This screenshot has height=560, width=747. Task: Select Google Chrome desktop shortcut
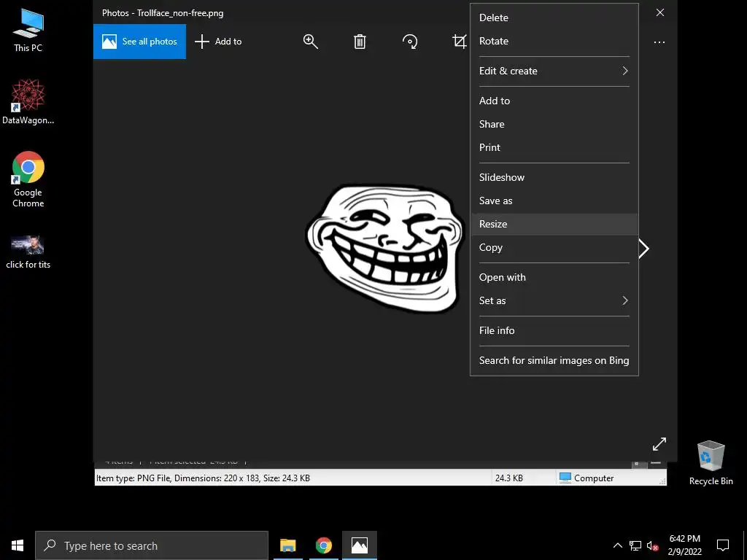[x=28, y=179]
